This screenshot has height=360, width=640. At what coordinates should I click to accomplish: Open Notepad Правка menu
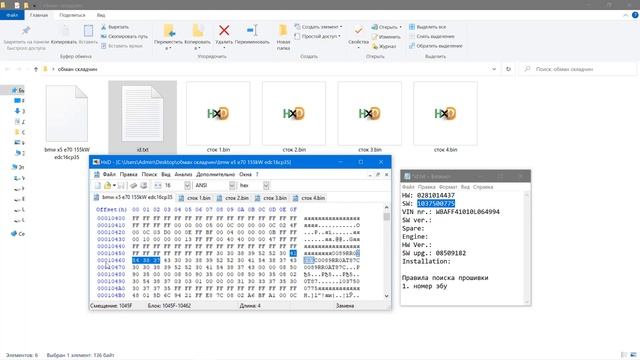click(x=427, y=187)
